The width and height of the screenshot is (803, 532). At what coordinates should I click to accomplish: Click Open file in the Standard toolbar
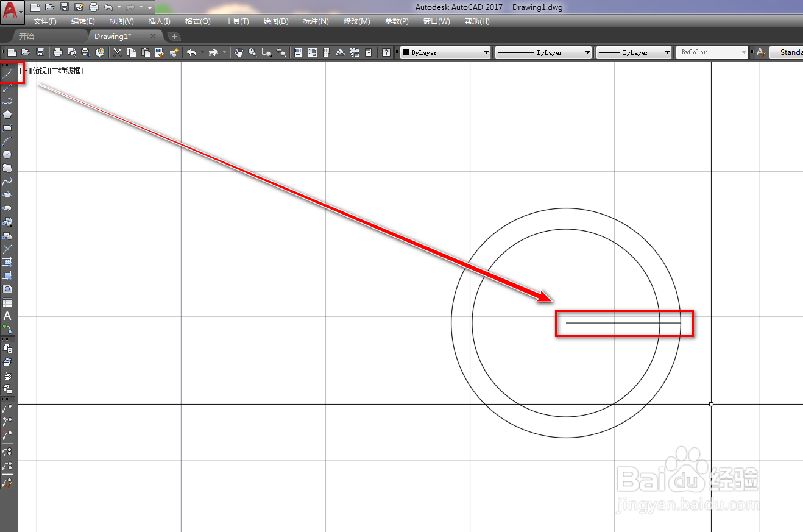(26, 52)
